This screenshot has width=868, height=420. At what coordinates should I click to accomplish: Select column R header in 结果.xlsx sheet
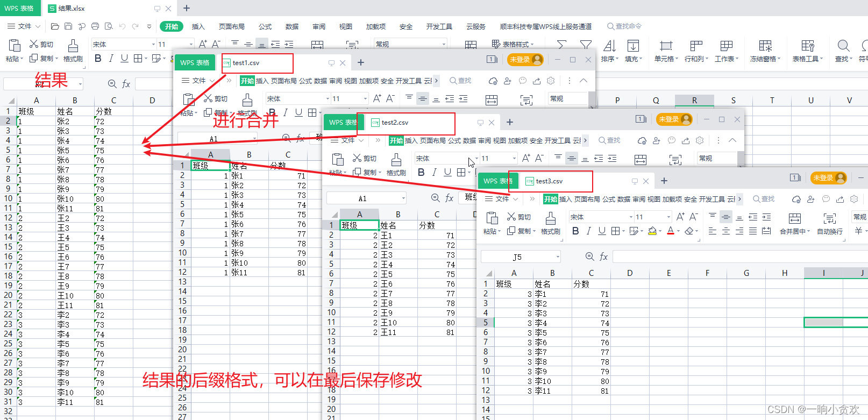(x=694, y=101)
